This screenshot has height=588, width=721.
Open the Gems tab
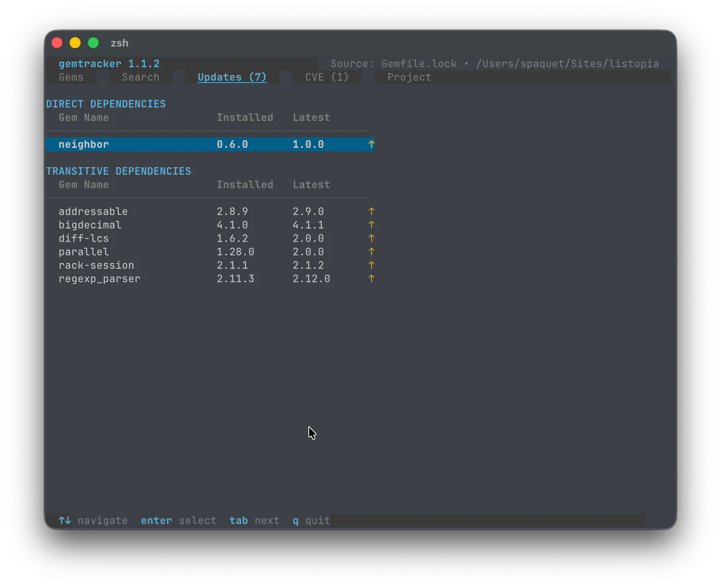(x=71, y=77)
